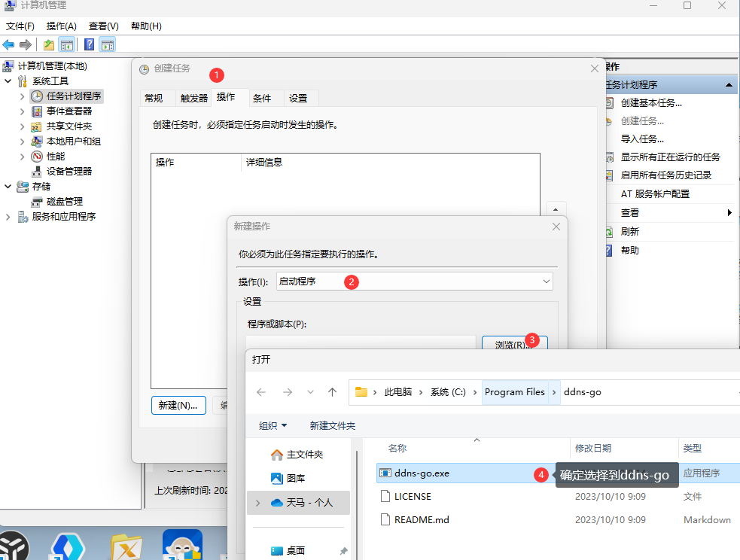740x560 pixels.
Task: Expand the 任务计划程序 node chevron
Action: click(22, 96)
